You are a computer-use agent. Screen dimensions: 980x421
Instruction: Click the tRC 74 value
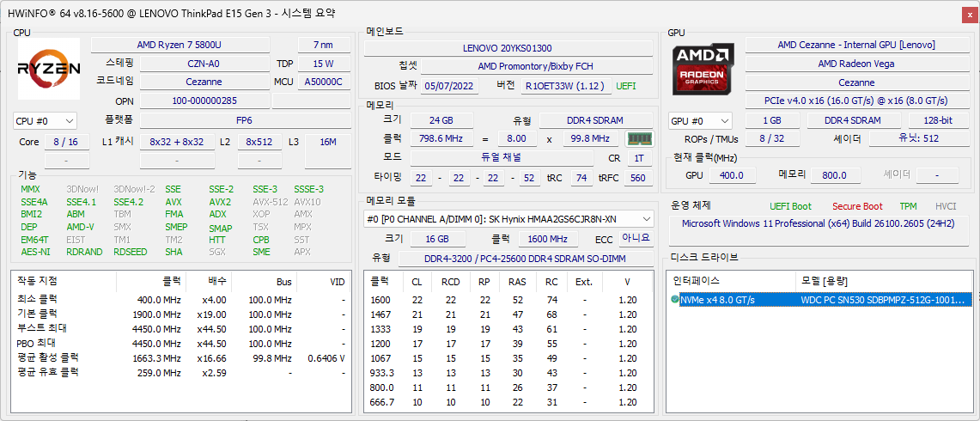point(581,179)
